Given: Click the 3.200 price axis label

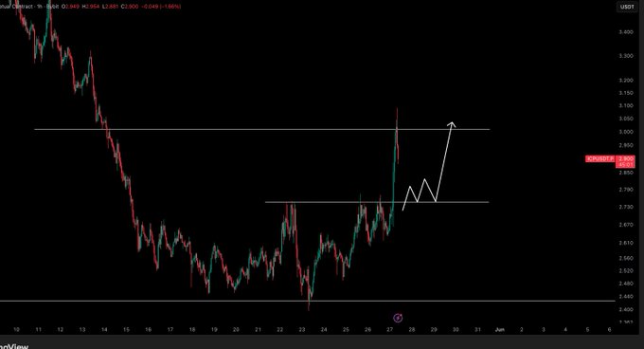Looking at the screenshot, I should coord(625,81).
